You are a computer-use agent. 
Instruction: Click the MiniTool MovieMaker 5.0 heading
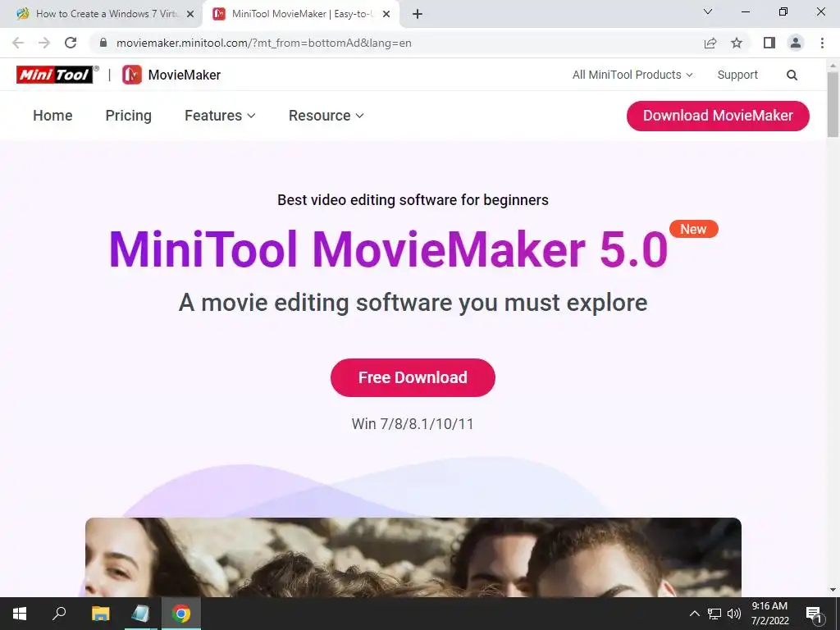pyautogui.click(x=388, y=249)
